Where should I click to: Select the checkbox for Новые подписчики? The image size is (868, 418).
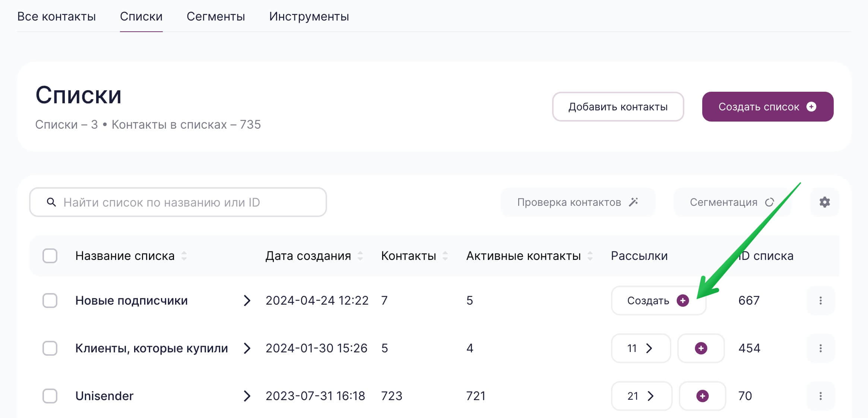coord(50,301)
